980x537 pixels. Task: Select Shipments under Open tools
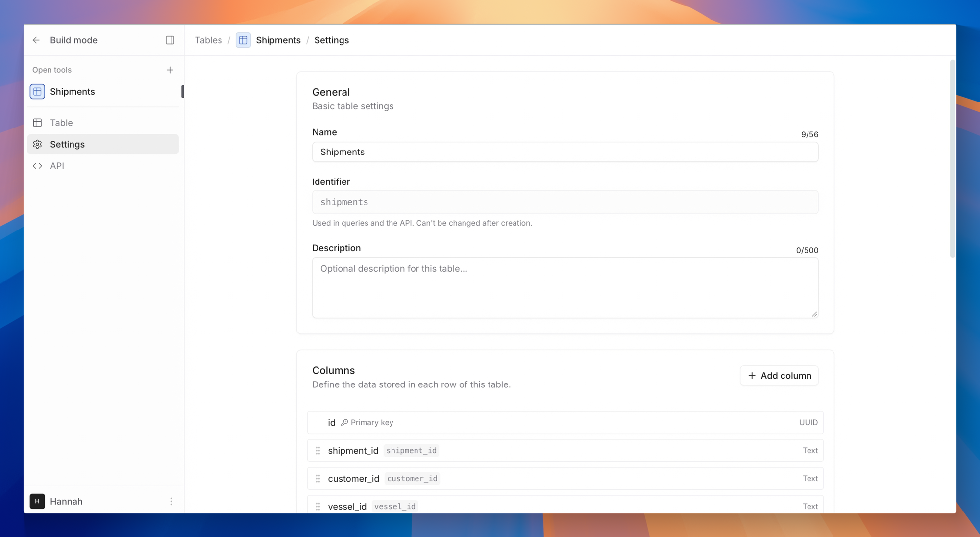103,92
